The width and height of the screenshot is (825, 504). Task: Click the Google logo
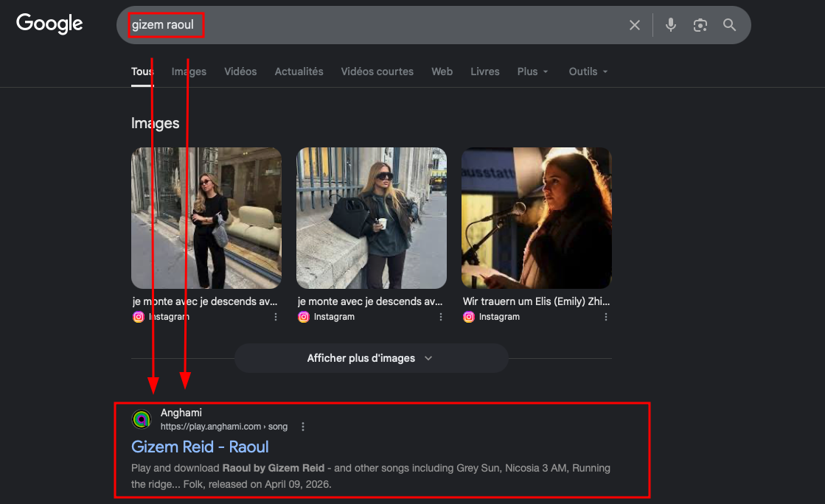(x=49, y=24)
